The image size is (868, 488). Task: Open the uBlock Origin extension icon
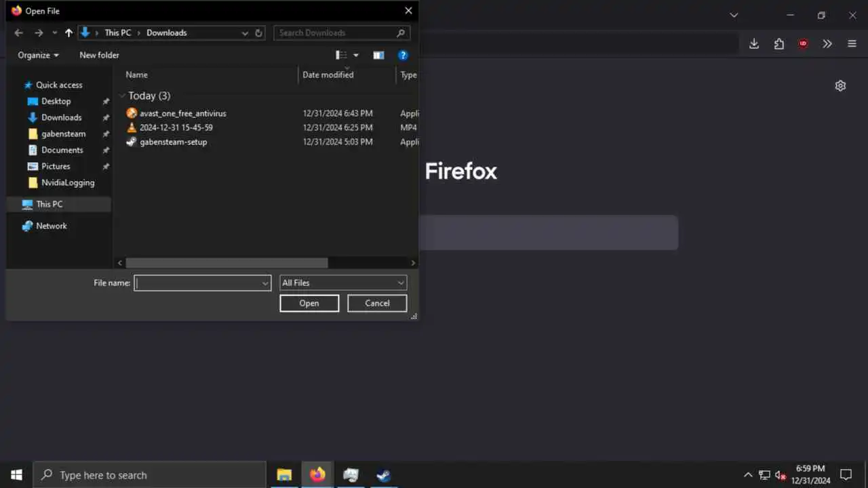[x=803, y=43]
